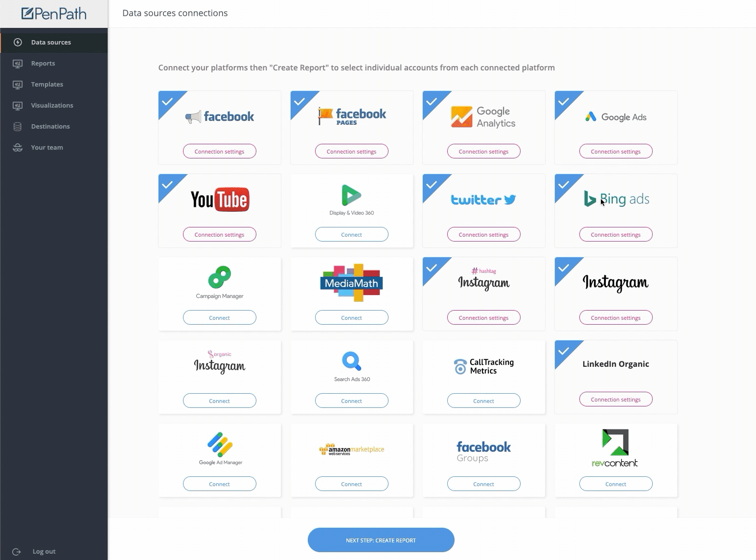The width and height of the screenshot is (756, 560).
Task: Click the Campaign Manager logo
Action: 220,282
